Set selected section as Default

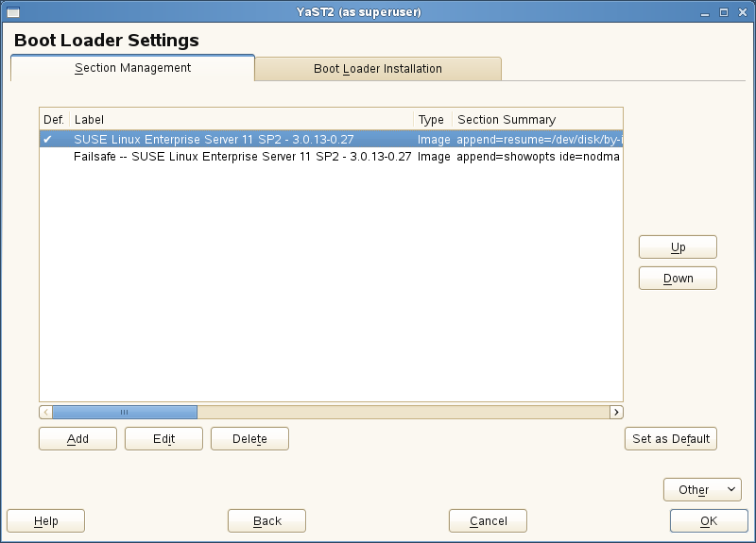click(x=671, y=438)
